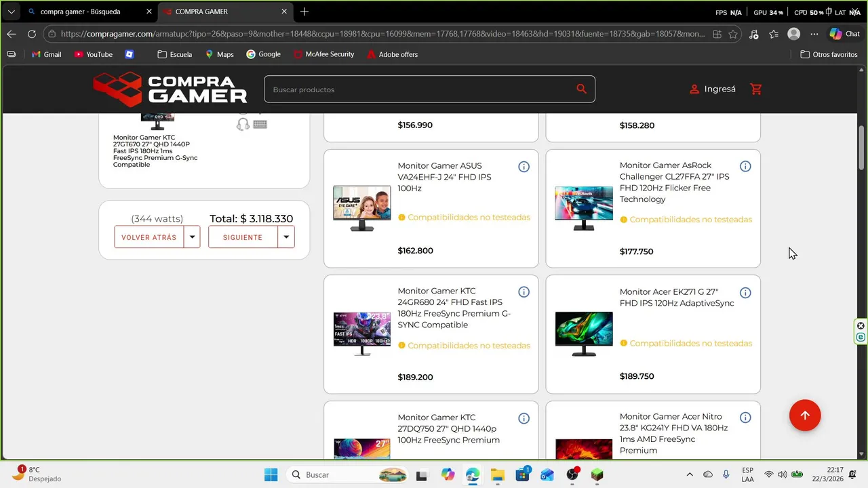Select the Monitor Gamer ASUS VA24EHF-J title
Viewport: 868px width, 488px height.
click(x=444, y=177)
